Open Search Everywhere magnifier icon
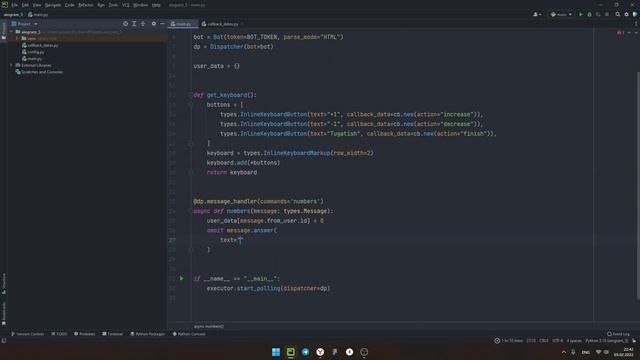640x360 pixels. 618,14
